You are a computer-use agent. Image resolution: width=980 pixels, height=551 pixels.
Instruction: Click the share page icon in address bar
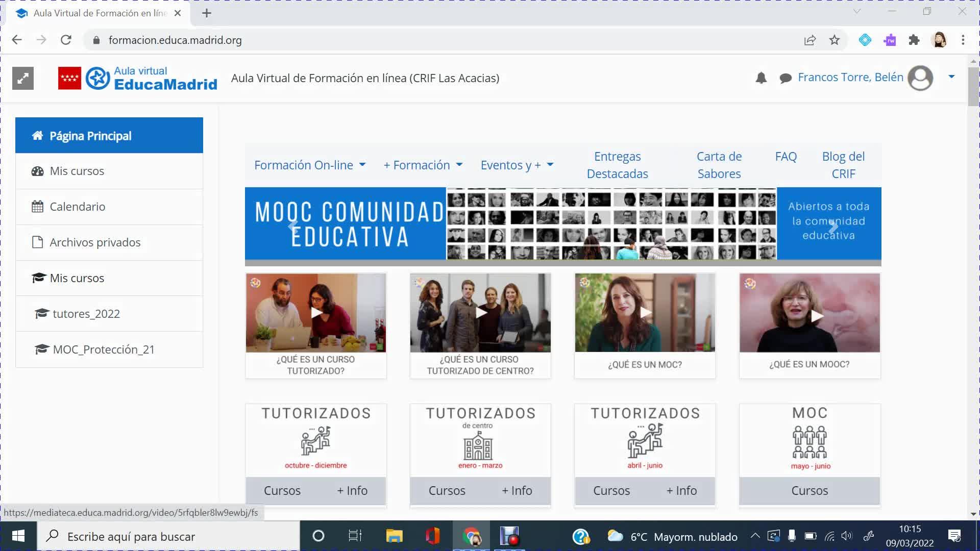(810, 40)
